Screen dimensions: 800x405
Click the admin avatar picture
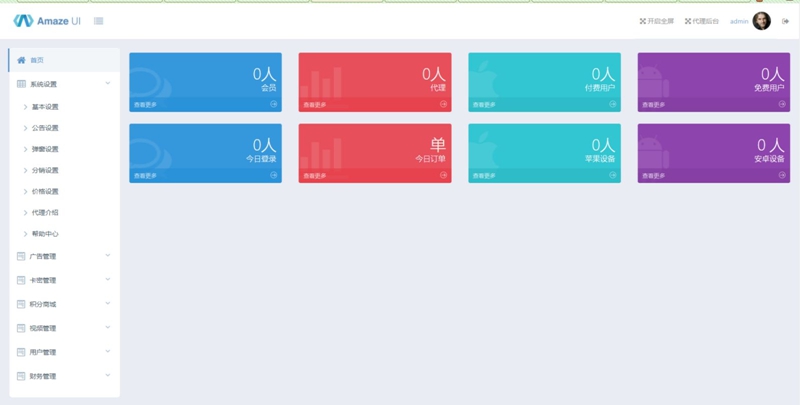pos(762,21)
